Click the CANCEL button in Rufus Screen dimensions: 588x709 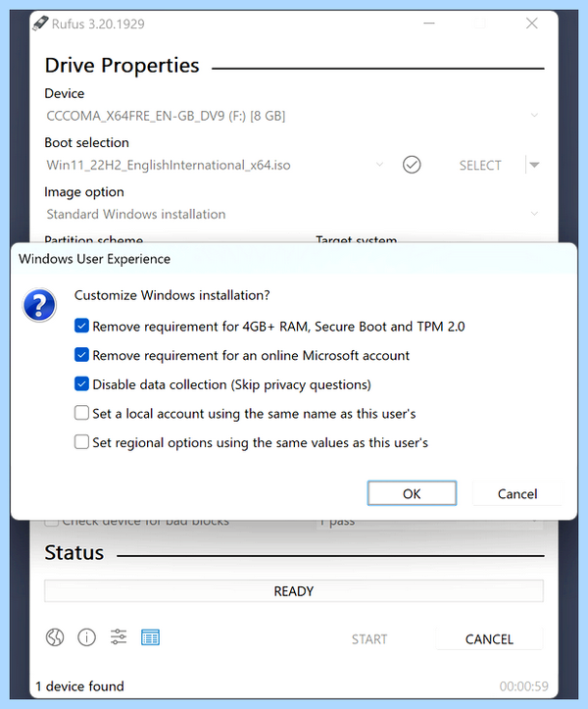click(489, 639)
